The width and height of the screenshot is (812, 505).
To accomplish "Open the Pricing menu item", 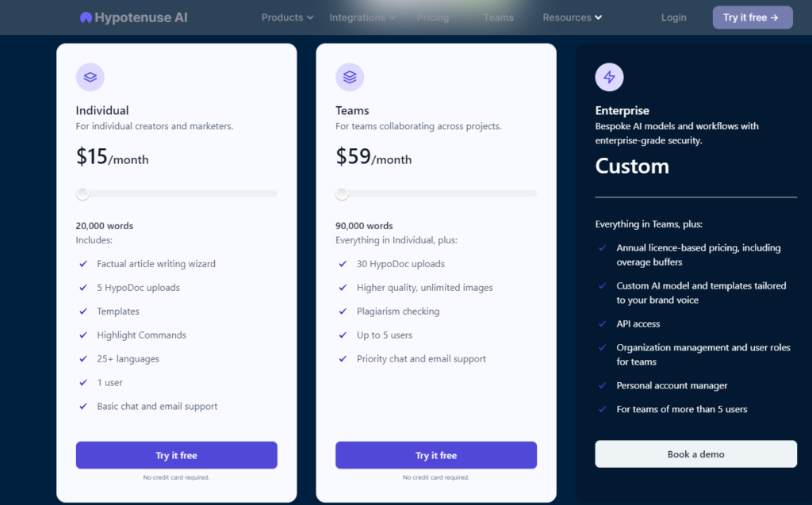I will [x=433, y=17].
